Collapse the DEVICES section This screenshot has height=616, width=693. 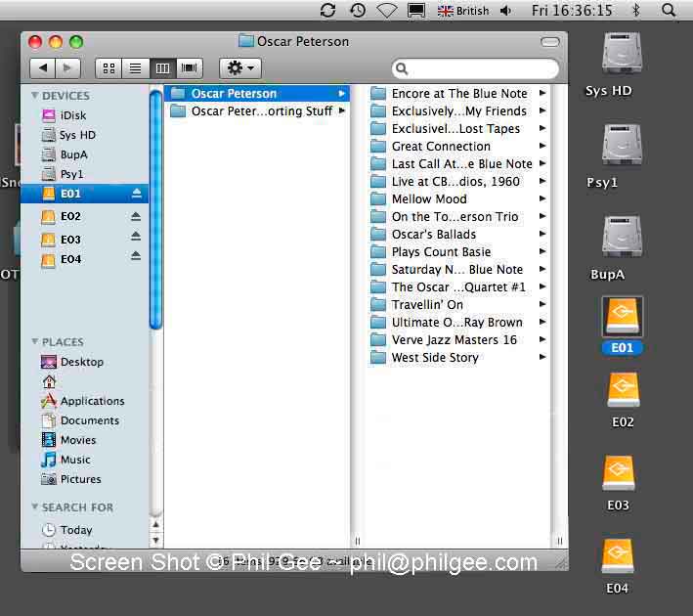pyautogui.click(x=34, y=95)
